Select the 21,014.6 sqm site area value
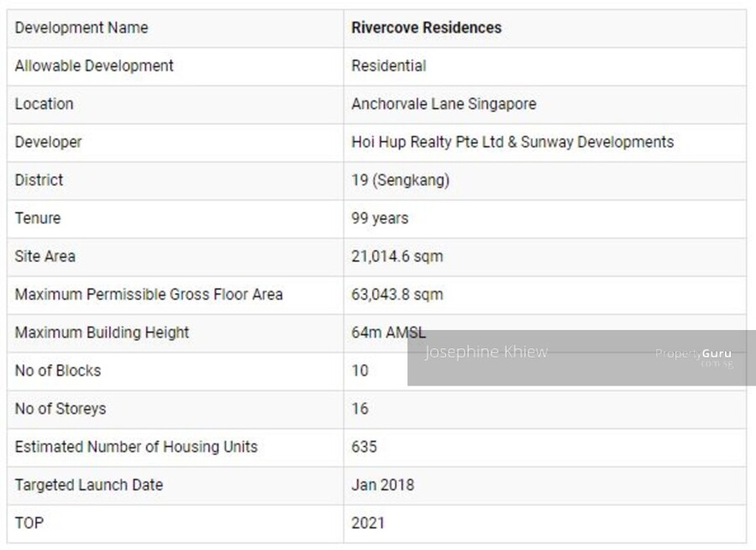756x550 pixels. click(396, 256)
